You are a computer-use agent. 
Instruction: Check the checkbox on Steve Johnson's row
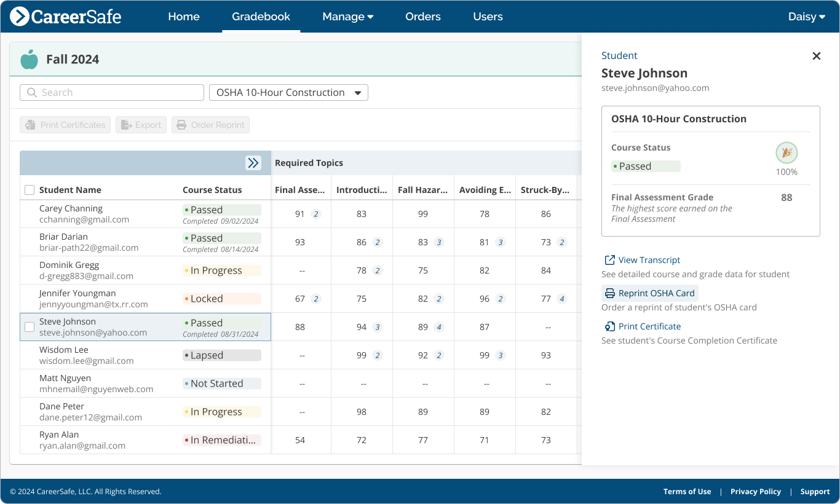(30, 327)
